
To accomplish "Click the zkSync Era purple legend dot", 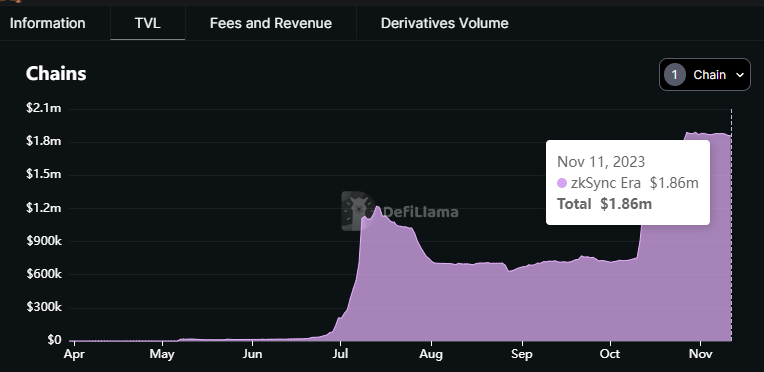I will pyautogui.click(x=562, y=183).
